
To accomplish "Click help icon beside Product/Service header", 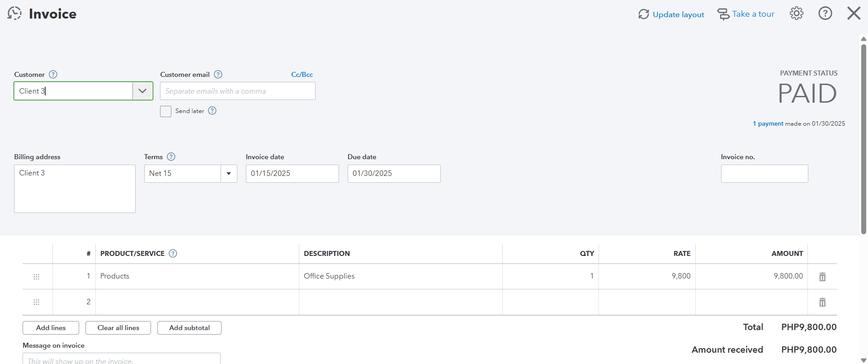I will click(173, 254).
